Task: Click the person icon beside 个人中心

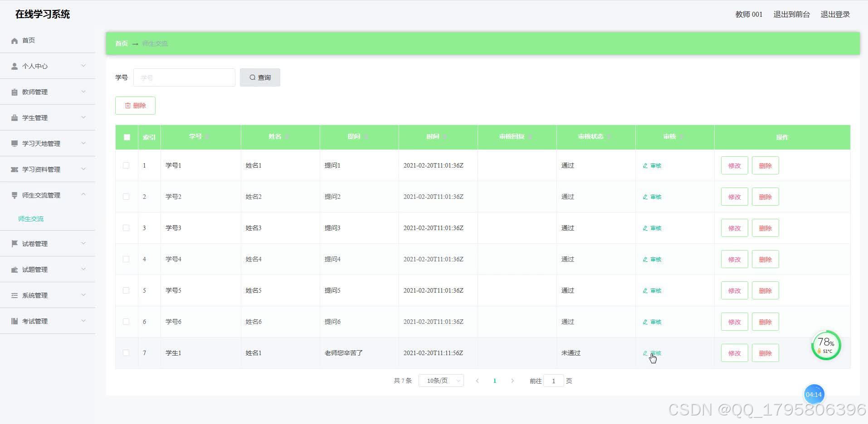Action: (x=15, y=66)
